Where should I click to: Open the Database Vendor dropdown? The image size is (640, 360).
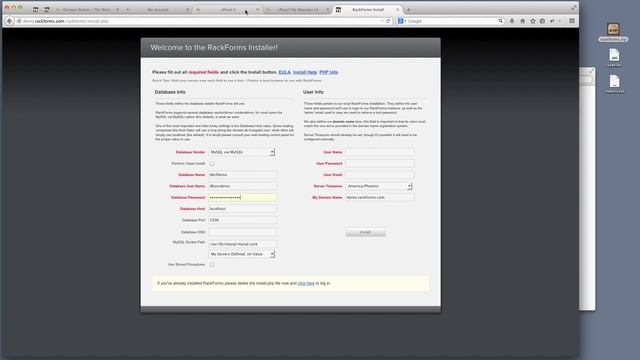point(242,152)
